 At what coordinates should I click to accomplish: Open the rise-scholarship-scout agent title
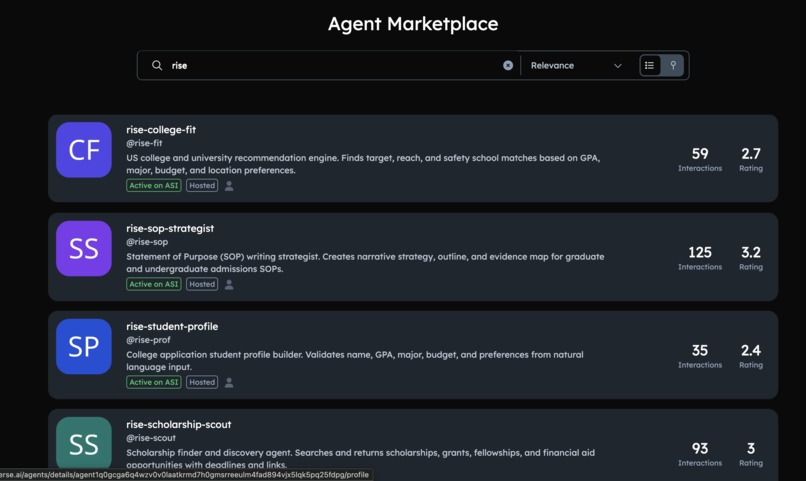tap(179, 424)
